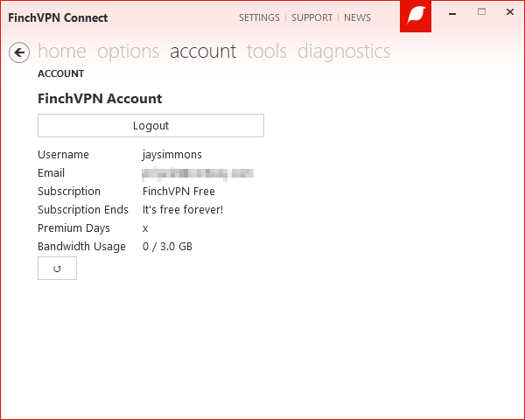Image resolution: width=525 pixels, height=420 pixels.
Task: Click the FinchVPN red bird logo
Action: (x=415, y=16)
